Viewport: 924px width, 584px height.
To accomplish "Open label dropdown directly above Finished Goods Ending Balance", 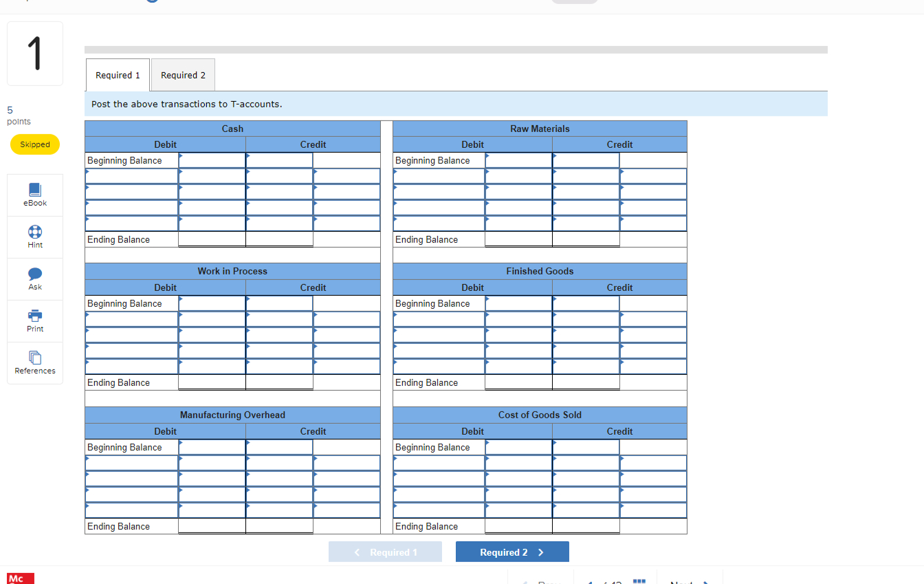I will coord(439,367).
